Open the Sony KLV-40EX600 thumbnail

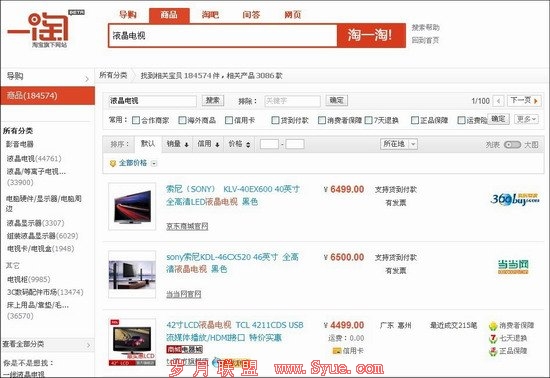click(132, 207)
